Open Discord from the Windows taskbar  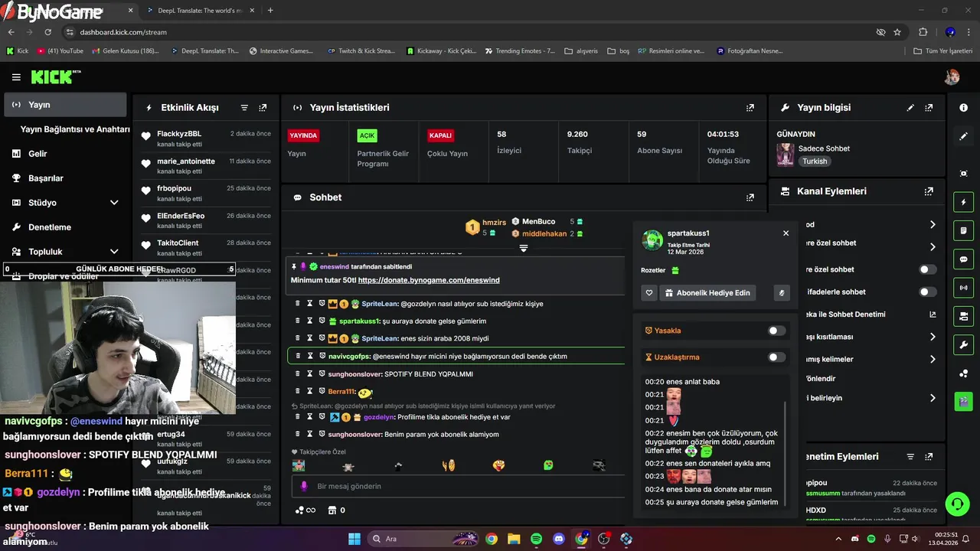559,539
